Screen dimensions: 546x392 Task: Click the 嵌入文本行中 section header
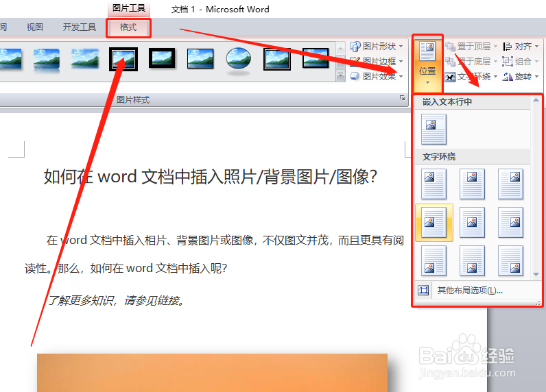click(447, 102)
